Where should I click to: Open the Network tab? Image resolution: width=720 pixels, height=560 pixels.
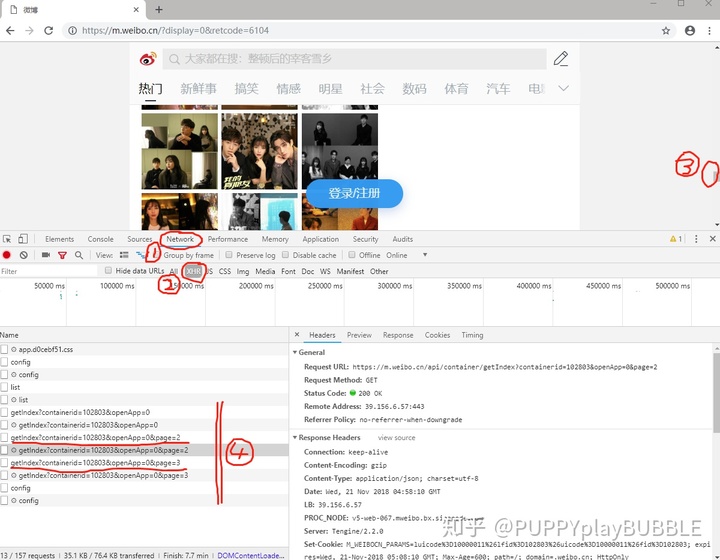(180, 239)
